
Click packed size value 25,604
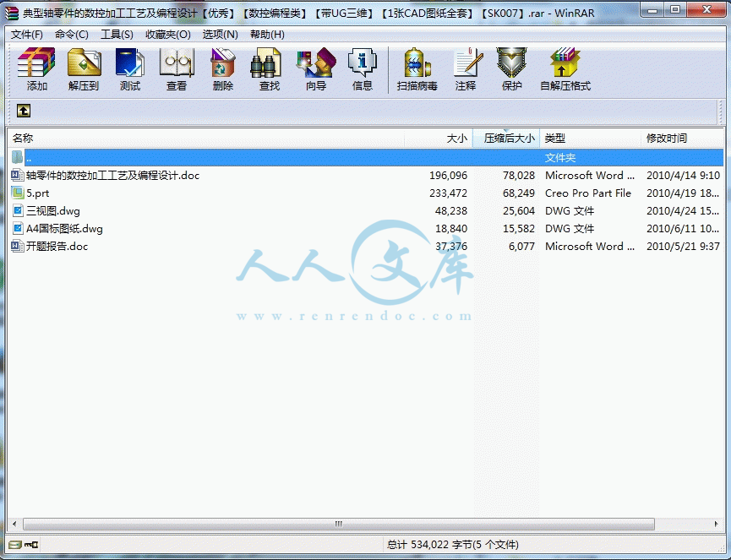coord(519,210)
